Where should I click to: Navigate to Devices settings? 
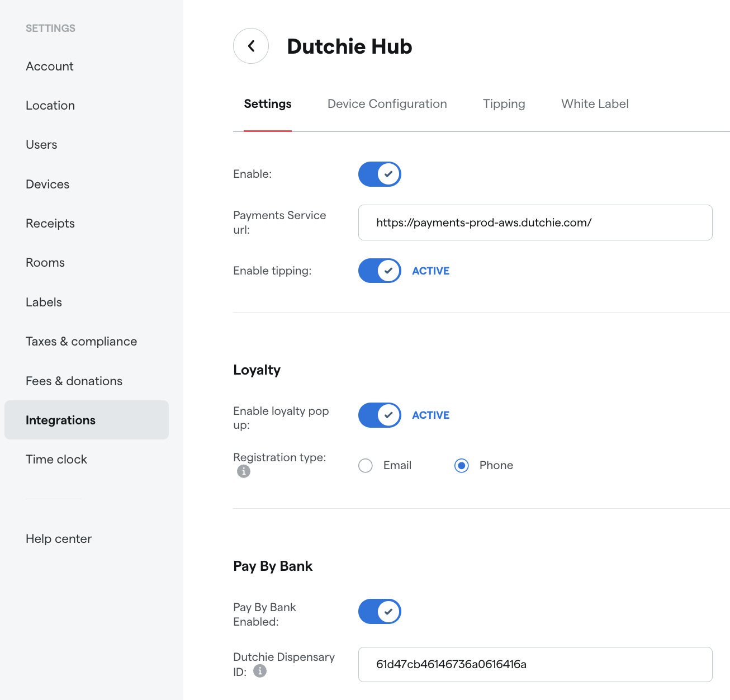47,184
